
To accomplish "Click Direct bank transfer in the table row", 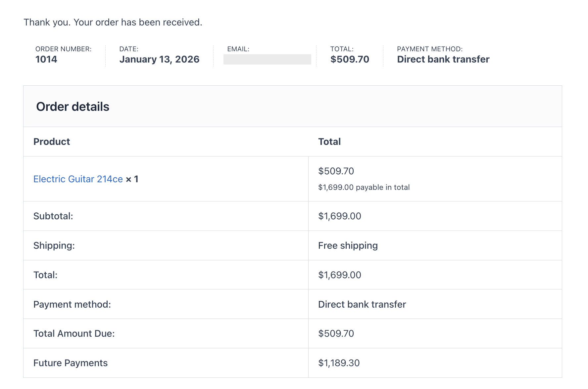I will click(x=362, y=304).
